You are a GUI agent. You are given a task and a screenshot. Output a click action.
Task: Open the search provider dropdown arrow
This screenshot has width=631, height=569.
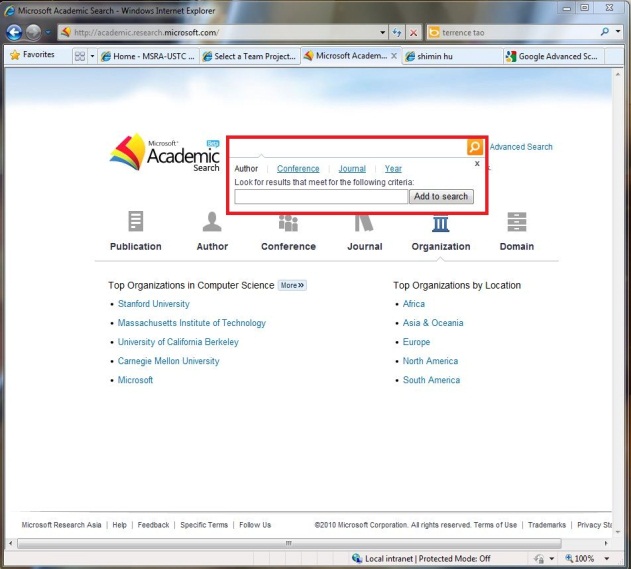618,32
